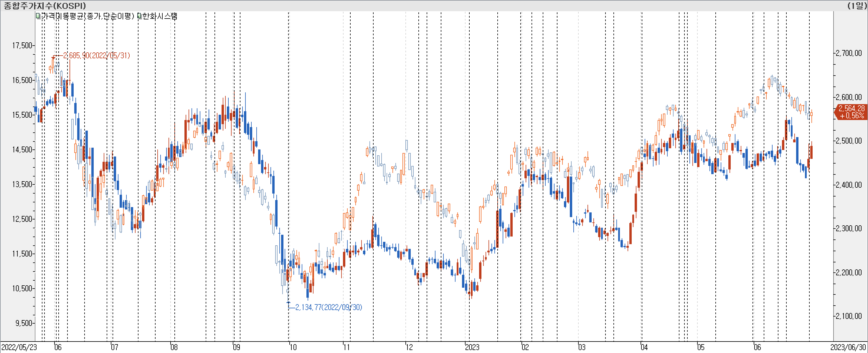Select the 한화시스템 legend label
The height and width of the screenshot is (353, 868).
click(x=160, y=16)
